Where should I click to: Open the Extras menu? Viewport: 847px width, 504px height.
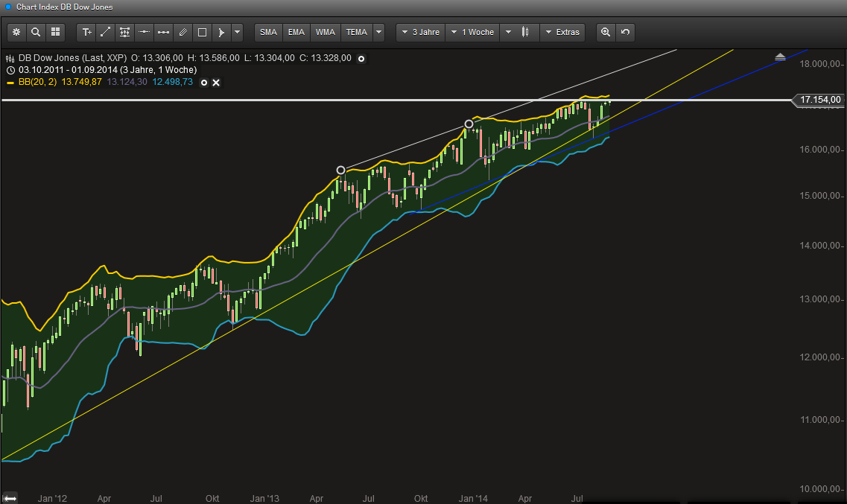tap(562, 32)
